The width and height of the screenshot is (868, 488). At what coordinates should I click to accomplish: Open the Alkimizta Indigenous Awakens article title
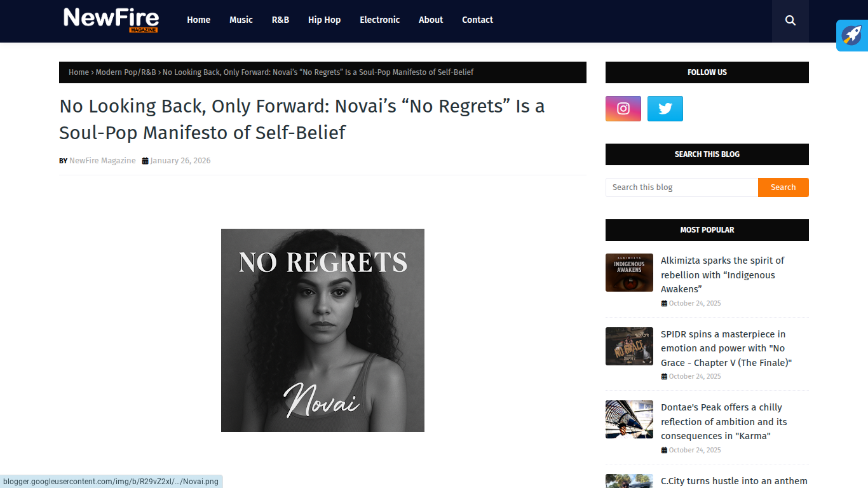(x=722, y=274)
